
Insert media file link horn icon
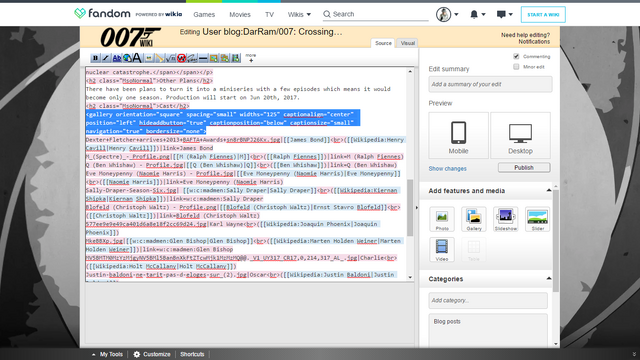click(160, 58)
